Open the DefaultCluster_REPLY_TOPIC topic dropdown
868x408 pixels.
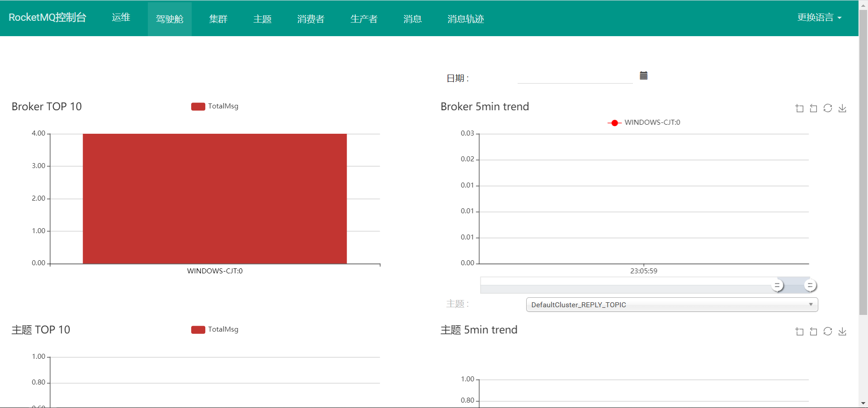672,305
